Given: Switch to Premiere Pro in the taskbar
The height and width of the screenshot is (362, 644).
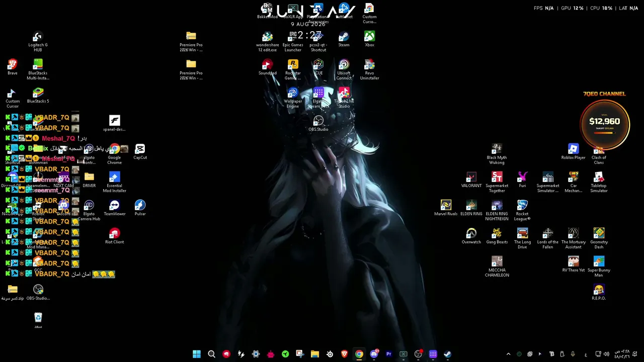Looking at the screenshot, I should pyautogui.click(x=388, y=354).
